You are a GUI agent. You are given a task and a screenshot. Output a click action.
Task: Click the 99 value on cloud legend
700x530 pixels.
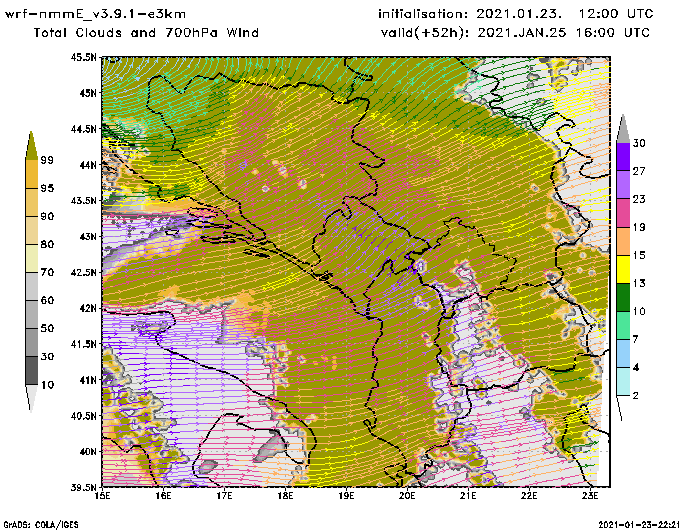tap(47, 160)
